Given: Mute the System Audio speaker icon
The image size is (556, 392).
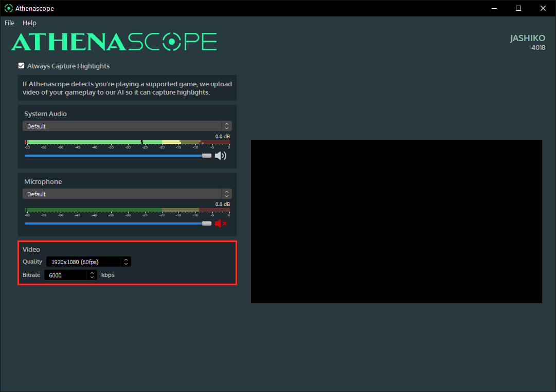Looking at the screenshot, I should tap(221, 156).
